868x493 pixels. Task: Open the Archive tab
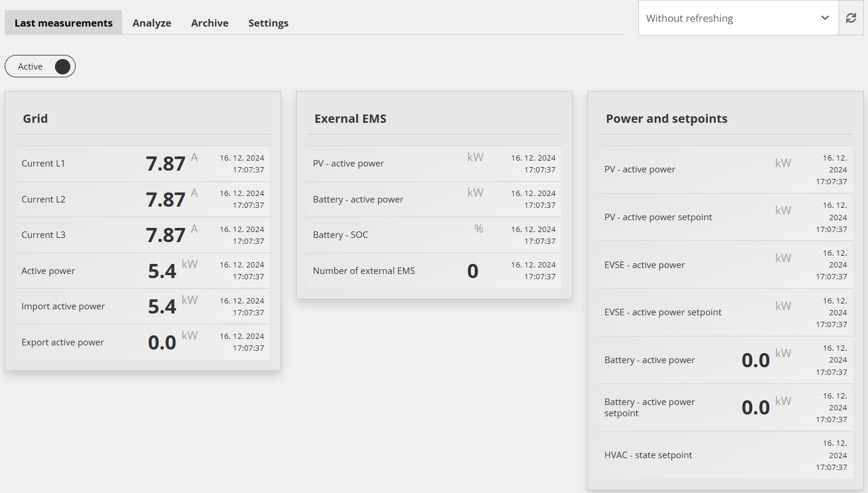click(x=210, y=23)
